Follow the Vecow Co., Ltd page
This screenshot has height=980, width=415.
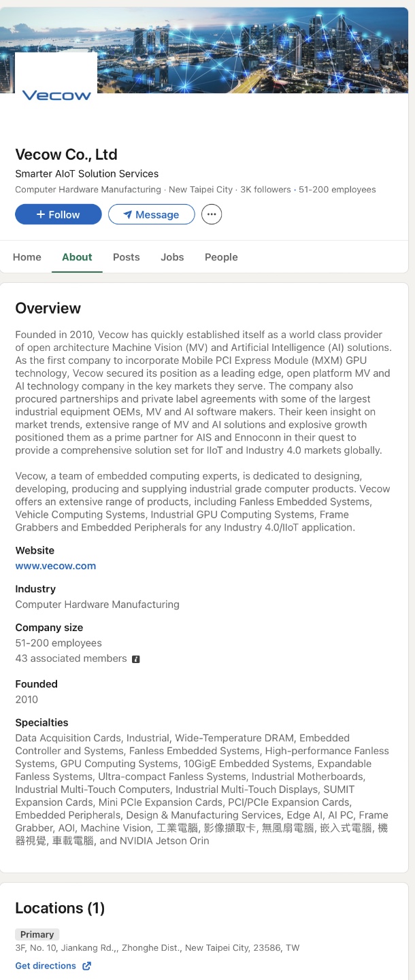[x=59, y=215]
